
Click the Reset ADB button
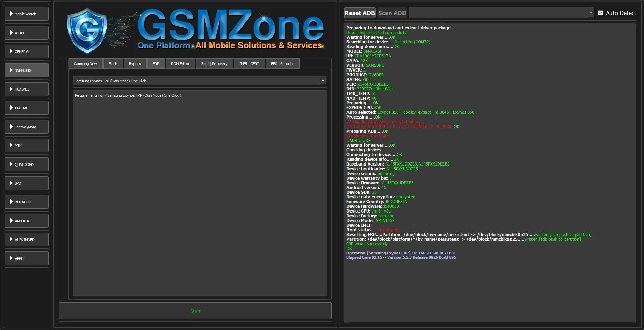point(360,13)
